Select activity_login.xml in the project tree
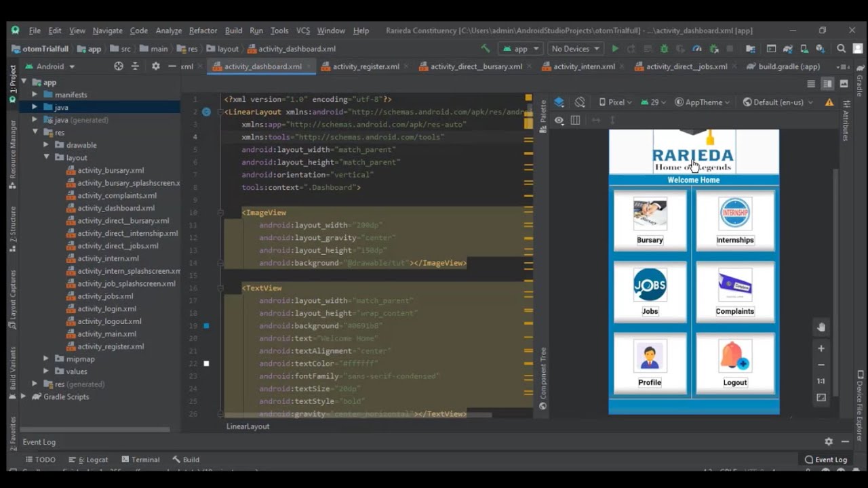Viewport: 868px width, 488px height. [x=106, y=308]
